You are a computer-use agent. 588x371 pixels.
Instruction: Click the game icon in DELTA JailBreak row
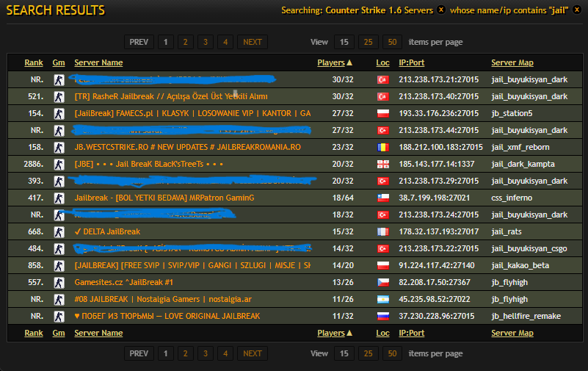coord(59,232)
